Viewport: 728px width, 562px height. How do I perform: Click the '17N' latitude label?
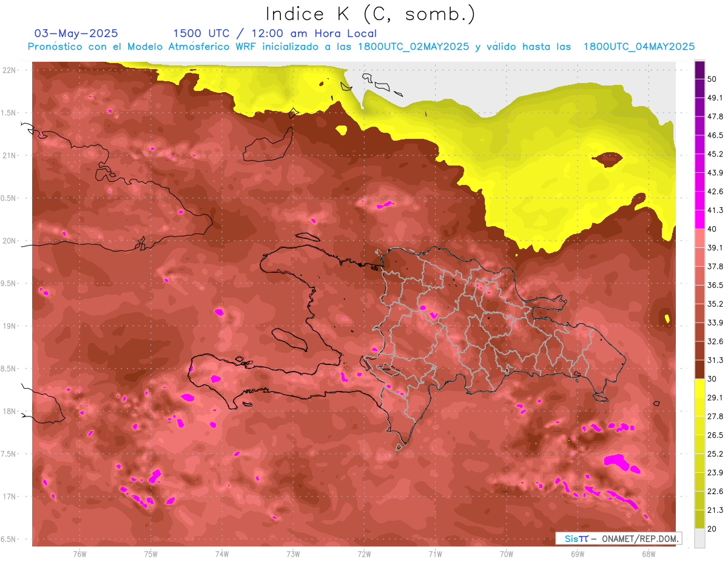[x=9, y=497]
